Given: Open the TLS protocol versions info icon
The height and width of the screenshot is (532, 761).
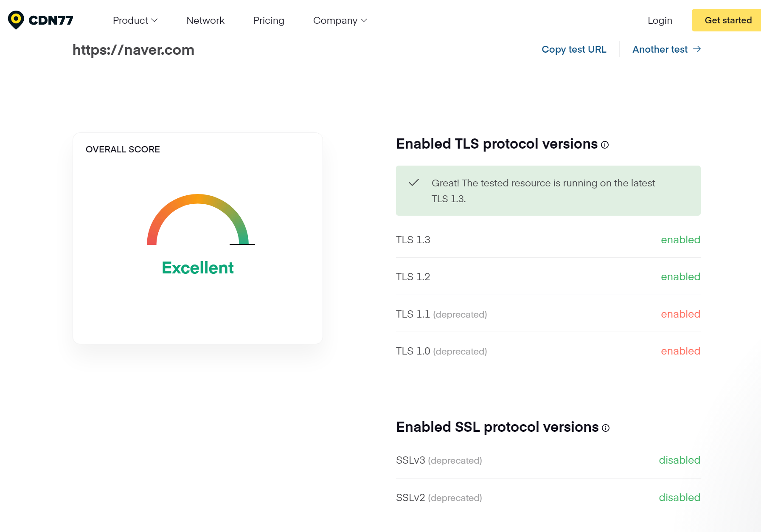Looking at the screenshot, I should click(605, 145).
